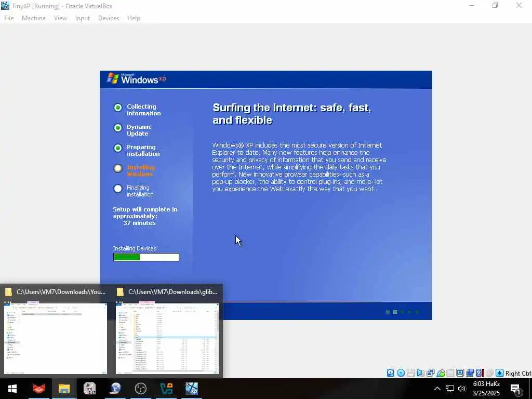Click the network adapters indicator icon
This screenshot has width=532, height=399.
431,373
